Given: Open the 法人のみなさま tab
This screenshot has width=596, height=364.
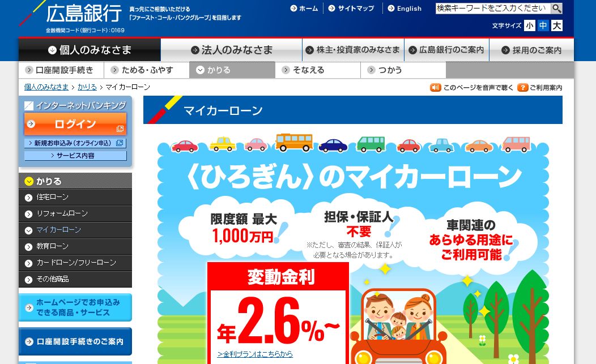Looking at the screenshot, I should coord(232,50).
